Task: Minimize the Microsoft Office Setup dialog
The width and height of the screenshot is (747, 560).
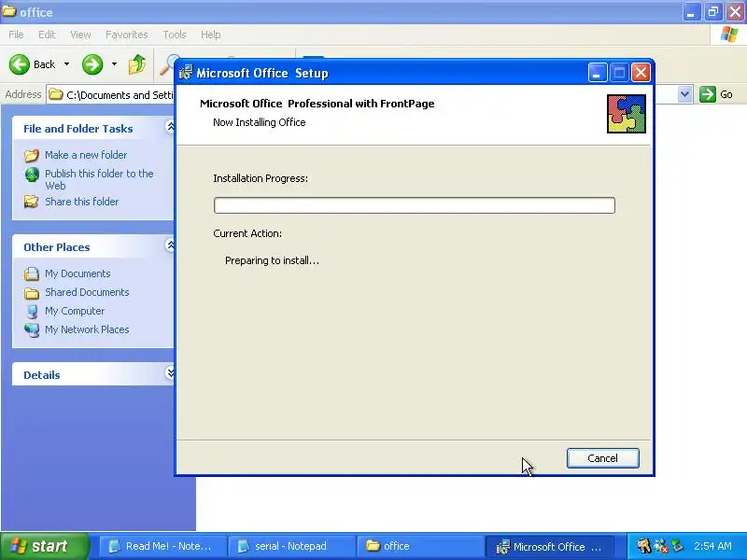Action: (x=597, y=73)
